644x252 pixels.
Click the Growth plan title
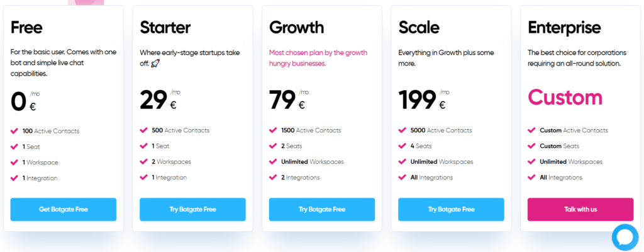pos(296,28)
